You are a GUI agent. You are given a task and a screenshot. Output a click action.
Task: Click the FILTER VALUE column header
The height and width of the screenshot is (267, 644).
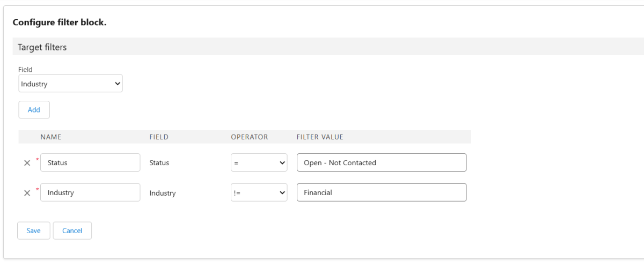point(320,137)
